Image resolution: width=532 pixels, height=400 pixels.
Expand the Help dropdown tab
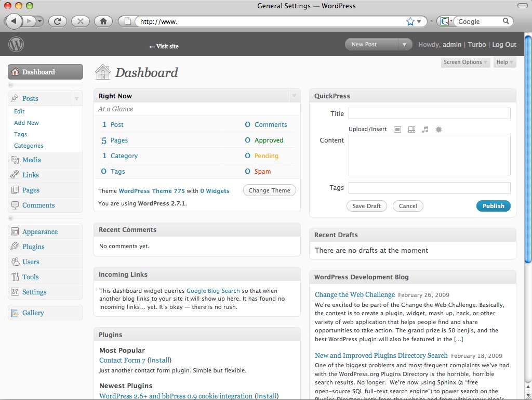(x=504, y=62)
